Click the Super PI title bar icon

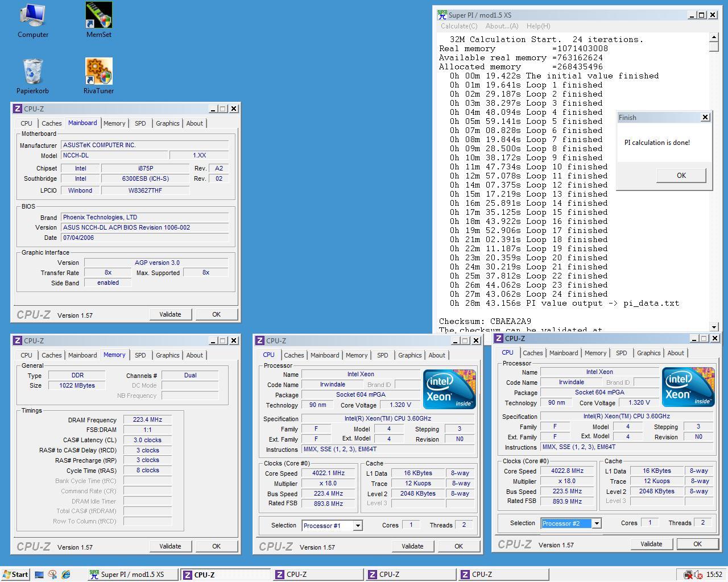point(442,15)
